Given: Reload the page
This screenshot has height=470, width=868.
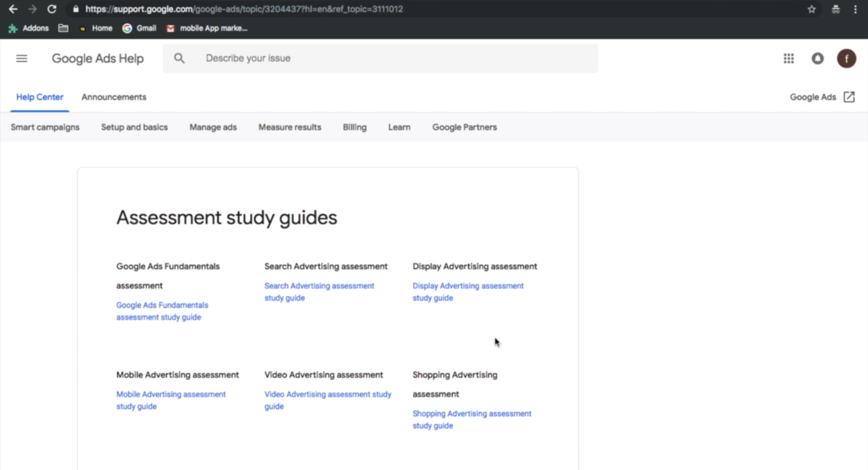Looking at the screenshot, I should 52,9.
